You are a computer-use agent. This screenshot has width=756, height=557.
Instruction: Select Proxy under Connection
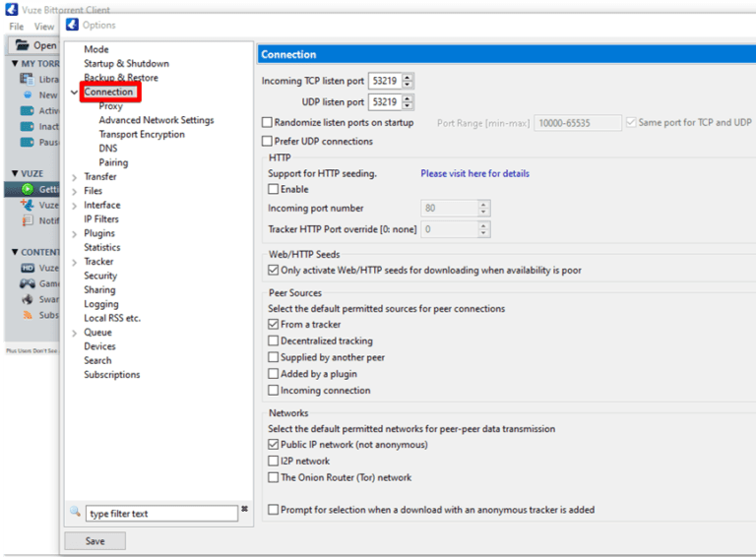(x=111, y=106)
